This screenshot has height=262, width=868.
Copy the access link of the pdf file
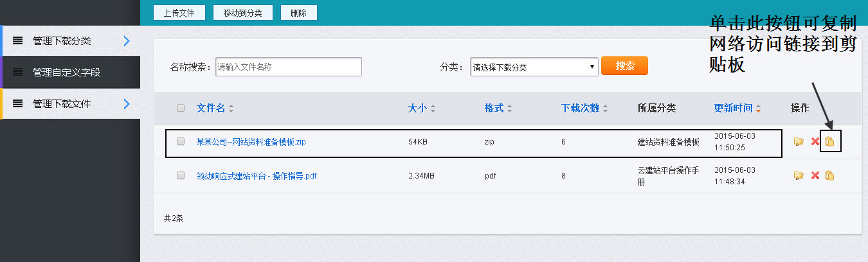point(829,175)
